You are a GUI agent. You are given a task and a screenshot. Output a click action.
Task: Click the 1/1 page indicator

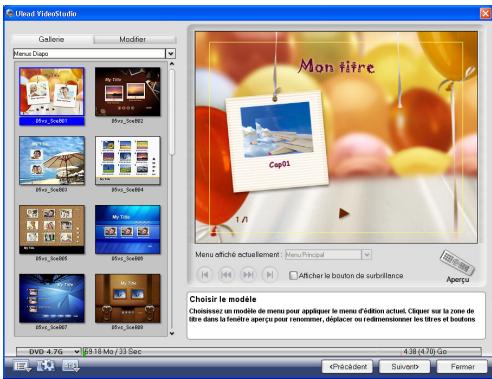pyautogui.click(x=242, y=220)
